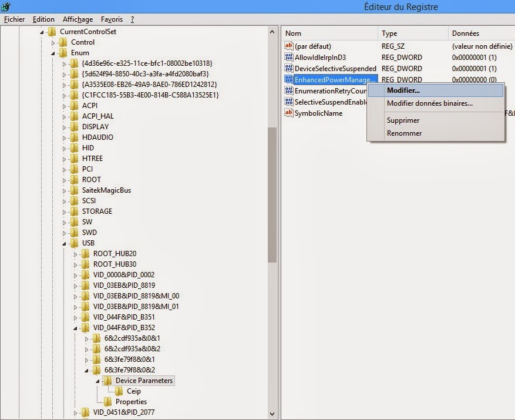
Task: Click the SelectiveSuspendEnabled binary value icon
Action: 289,102
